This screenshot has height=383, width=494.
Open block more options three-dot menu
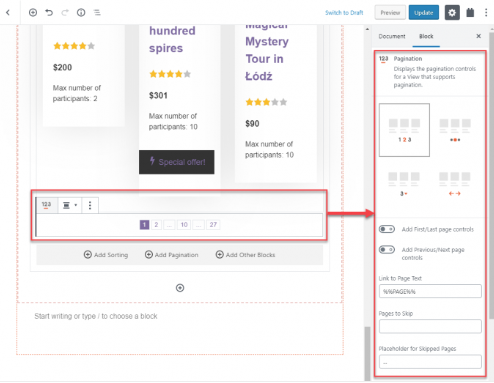coord(90,205)
